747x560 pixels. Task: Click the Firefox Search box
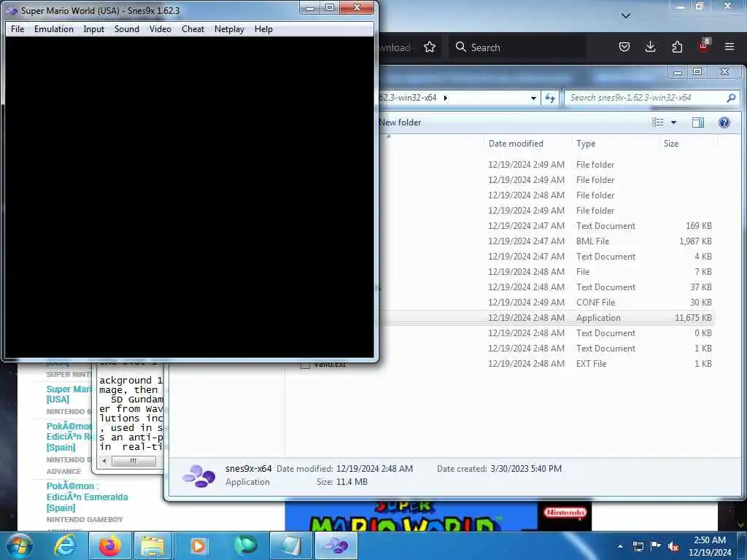pyautogui.click(x=517, y=47)
